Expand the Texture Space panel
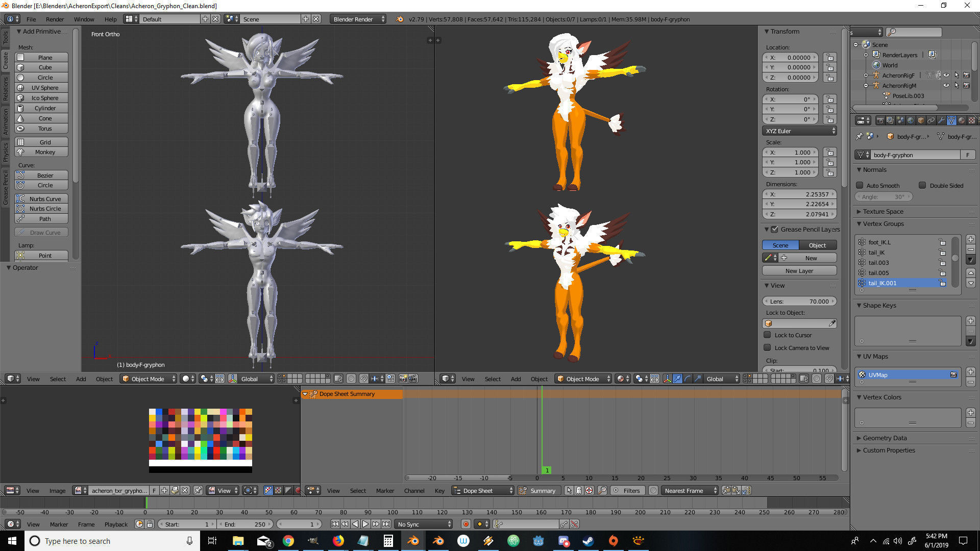This screenshot has height=551, width=980. point(859,211)
